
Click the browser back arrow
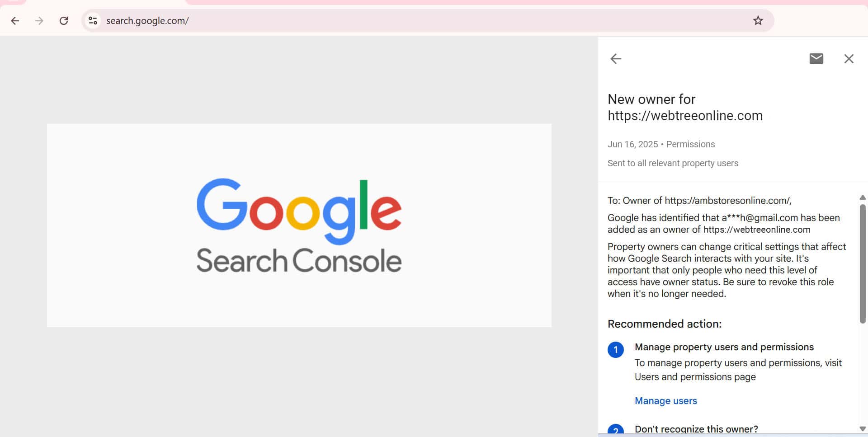click(x=15, y=21)
